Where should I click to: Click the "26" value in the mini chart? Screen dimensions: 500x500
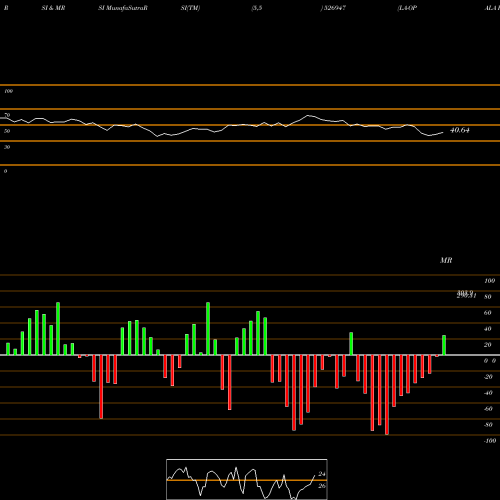coord(322,486)
